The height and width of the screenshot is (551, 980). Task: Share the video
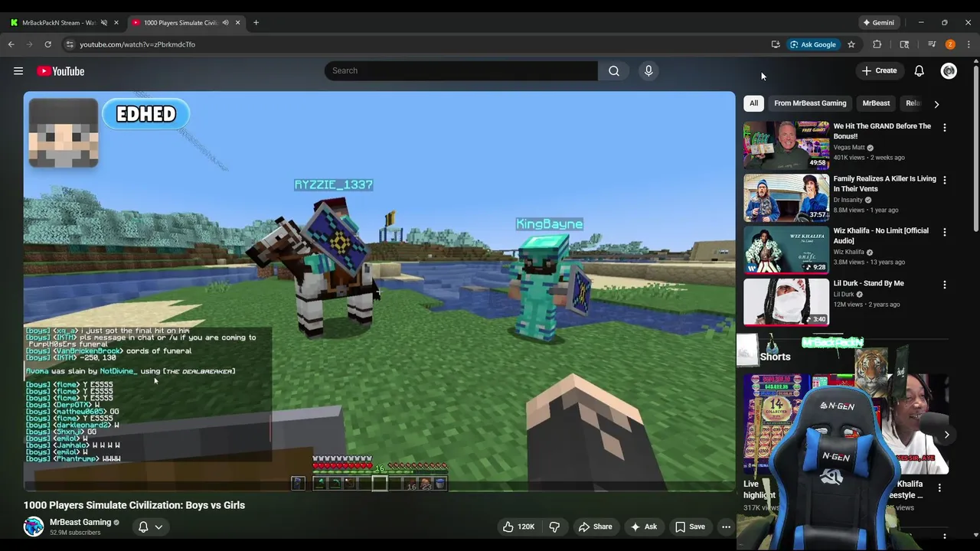(595, 527)
